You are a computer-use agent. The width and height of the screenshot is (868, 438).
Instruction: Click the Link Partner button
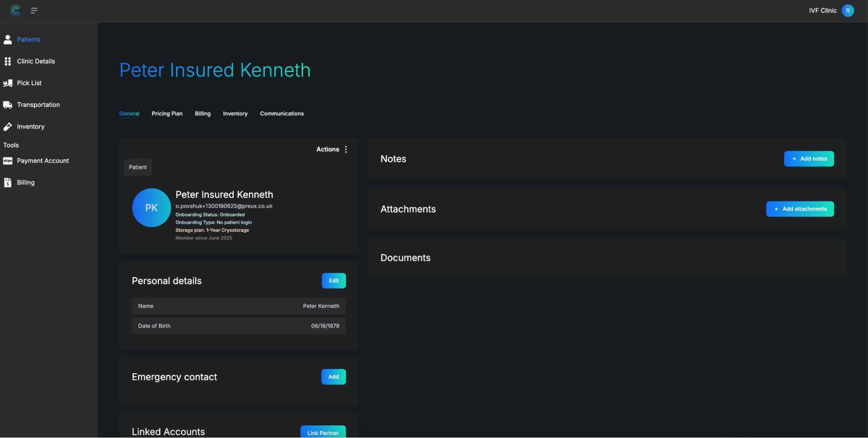(323, 432)
